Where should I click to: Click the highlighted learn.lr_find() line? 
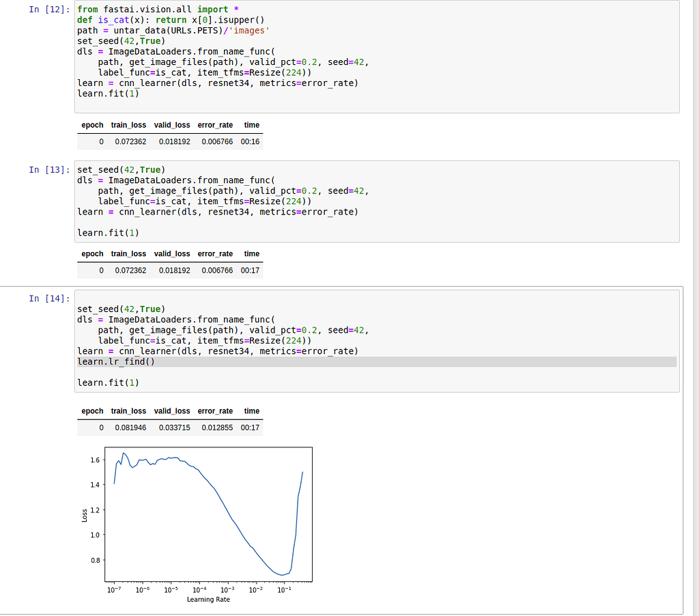(x=116, y=362)
